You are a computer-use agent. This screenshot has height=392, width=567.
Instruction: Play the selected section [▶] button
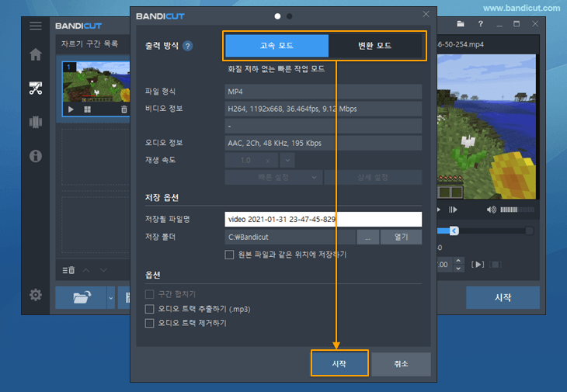(x=478, y=265)
